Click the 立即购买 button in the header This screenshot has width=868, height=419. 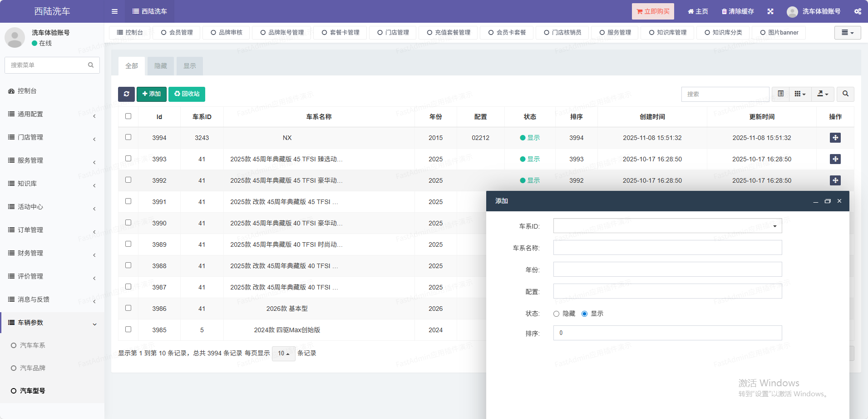click(652, 11)
